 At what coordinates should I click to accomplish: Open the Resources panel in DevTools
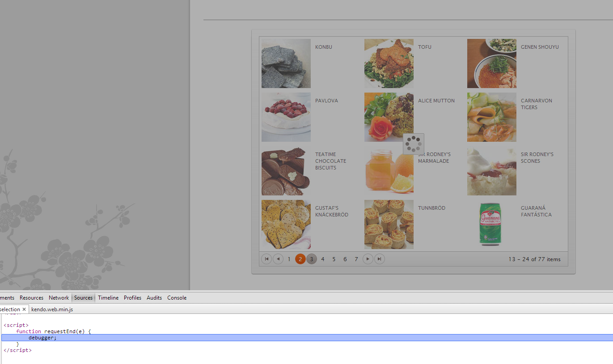click(x=31, y=298)
